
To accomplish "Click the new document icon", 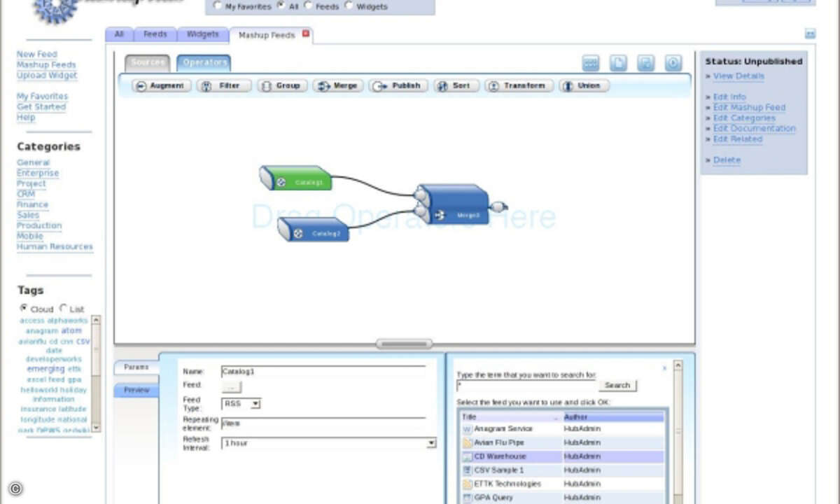I will point(618,63).
